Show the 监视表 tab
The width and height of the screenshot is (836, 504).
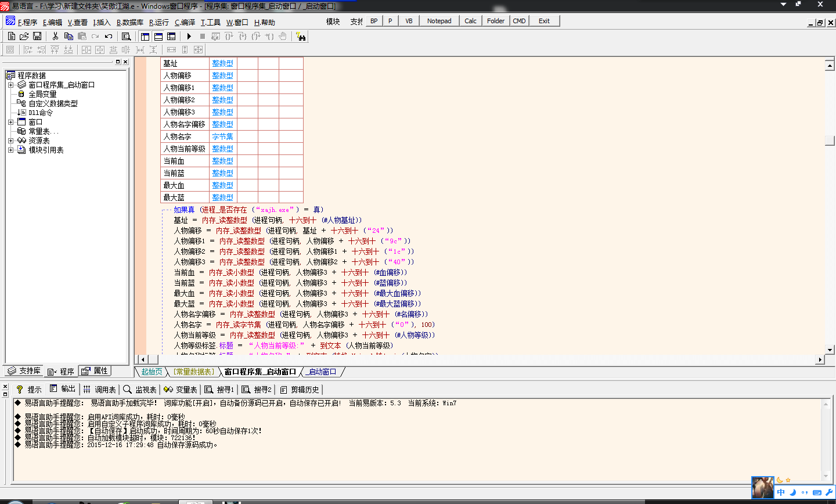click(140, 389)
